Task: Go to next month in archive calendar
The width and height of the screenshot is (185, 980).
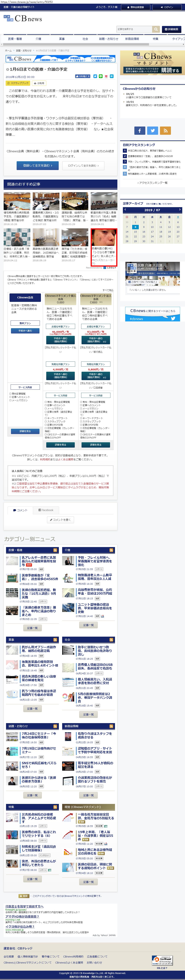Action: [179, 210]
